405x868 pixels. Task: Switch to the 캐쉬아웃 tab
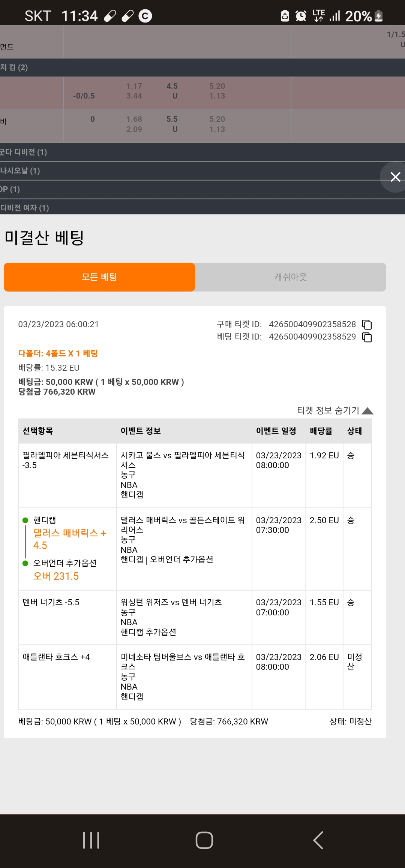pyautogui.click(x=291, y=277)
